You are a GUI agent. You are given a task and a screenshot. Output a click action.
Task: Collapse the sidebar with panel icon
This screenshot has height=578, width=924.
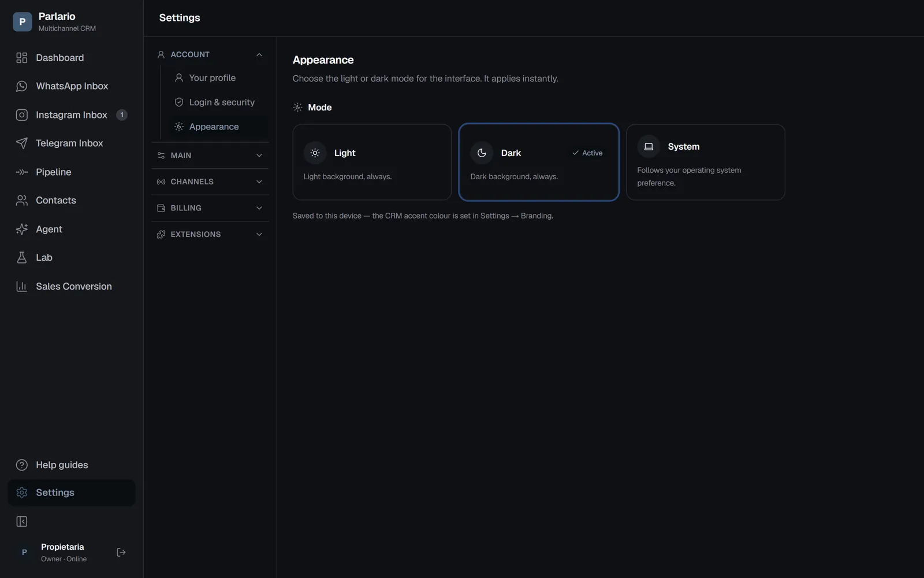22,522
